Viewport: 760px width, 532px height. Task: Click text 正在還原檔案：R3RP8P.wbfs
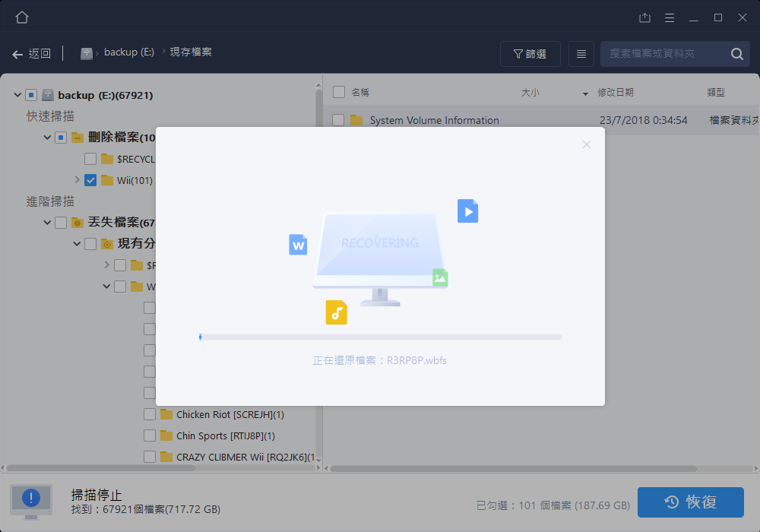coord(380,360)
